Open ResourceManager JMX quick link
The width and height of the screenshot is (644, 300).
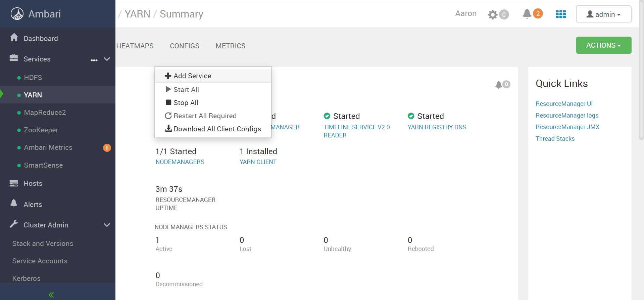[567, 127]
